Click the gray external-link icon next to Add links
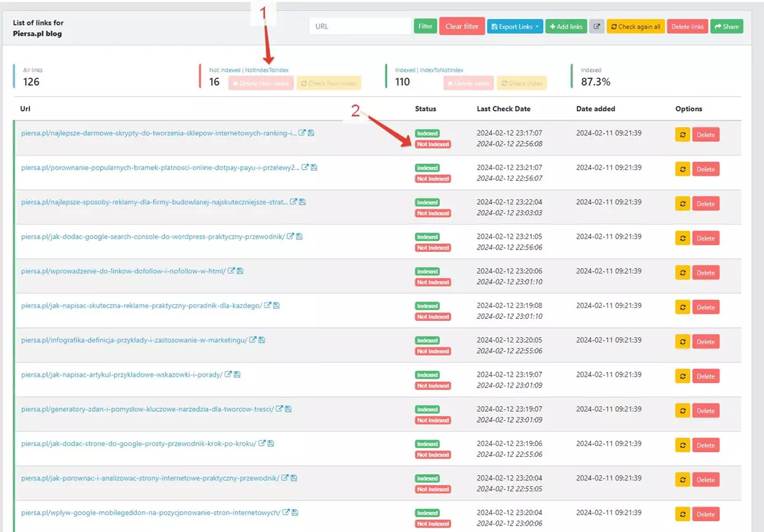Viewport: 764px width, 532px height. coord(597,26)
